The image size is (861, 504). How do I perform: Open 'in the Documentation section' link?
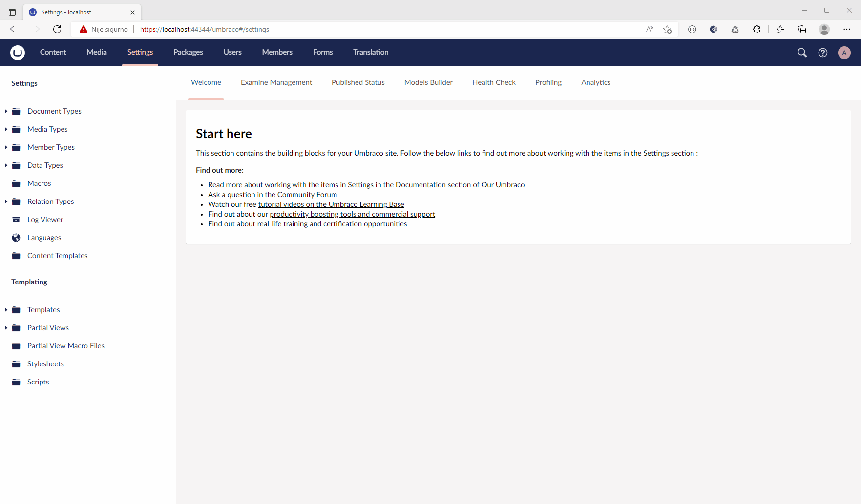(423, 185)
